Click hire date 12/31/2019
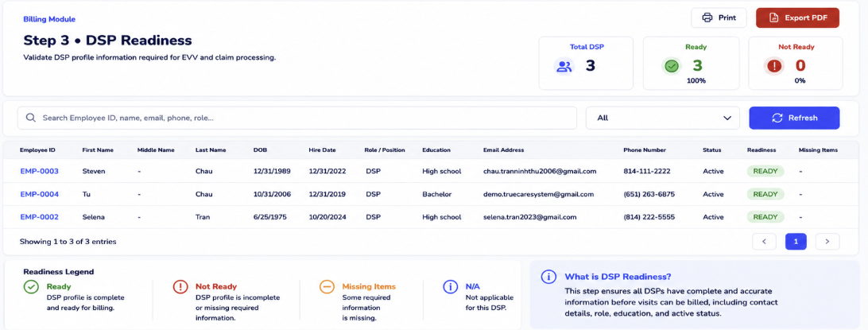Screen dimensions: 868x330 click(327, 194)
